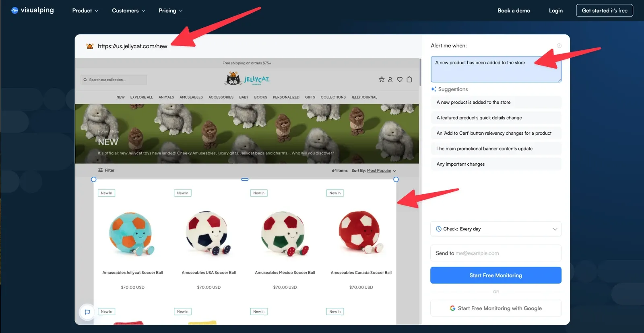
Task: Open the EXPLORE ALL menu item
Action: tap(142, 97)
